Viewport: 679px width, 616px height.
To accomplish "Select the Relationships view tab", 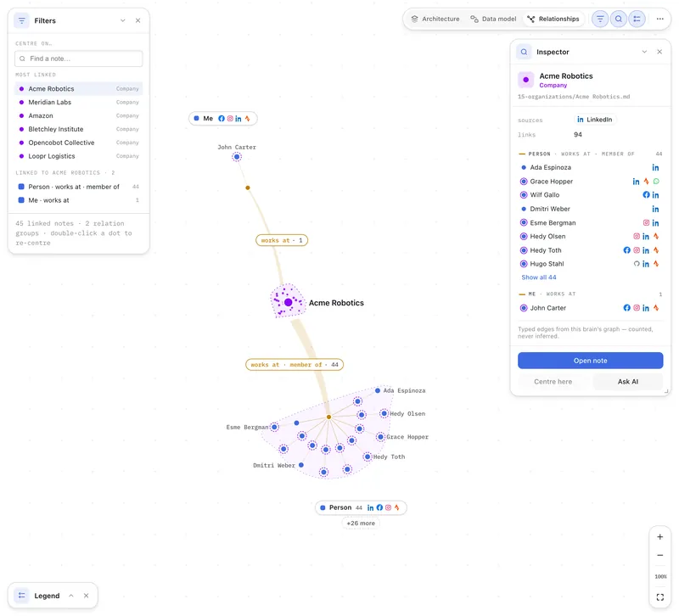I will coord(553,19).
